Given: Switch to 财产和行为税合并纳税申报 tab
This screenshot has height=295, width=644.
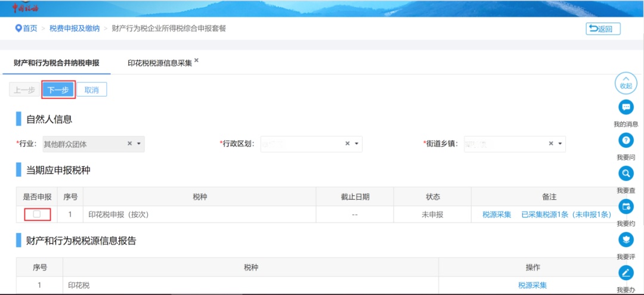Looking at the screenshot, I should click(56, 63).
